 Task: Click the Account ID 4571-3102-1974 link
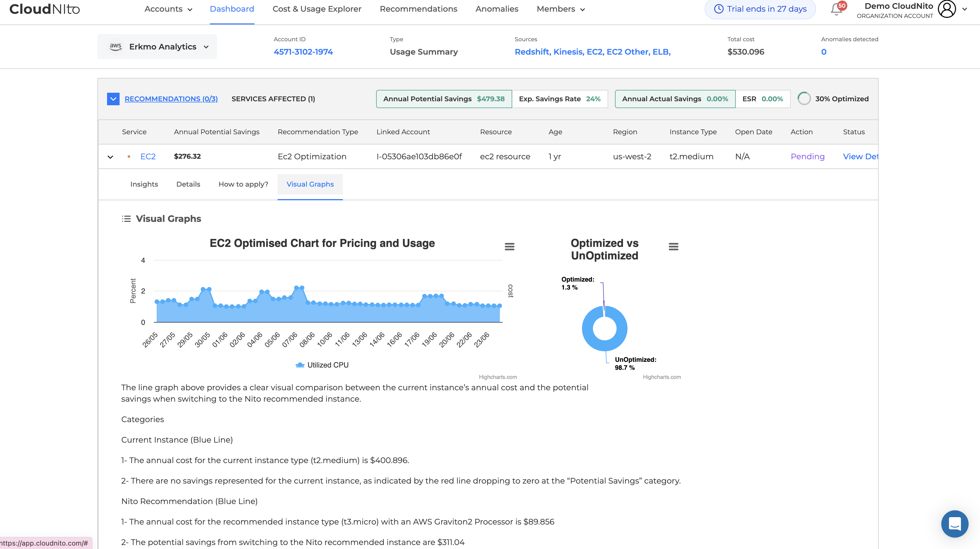click(x=303, y=52)
